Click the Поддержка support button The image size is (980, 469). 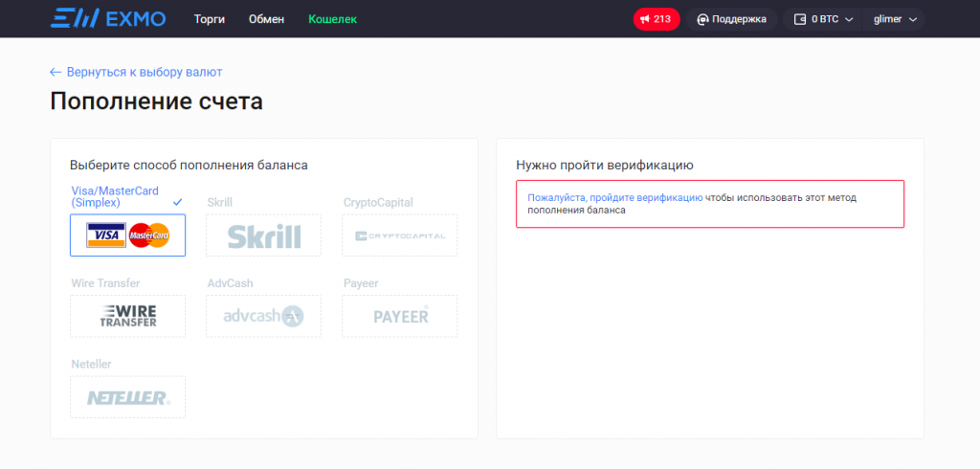[x=732, y=19]
